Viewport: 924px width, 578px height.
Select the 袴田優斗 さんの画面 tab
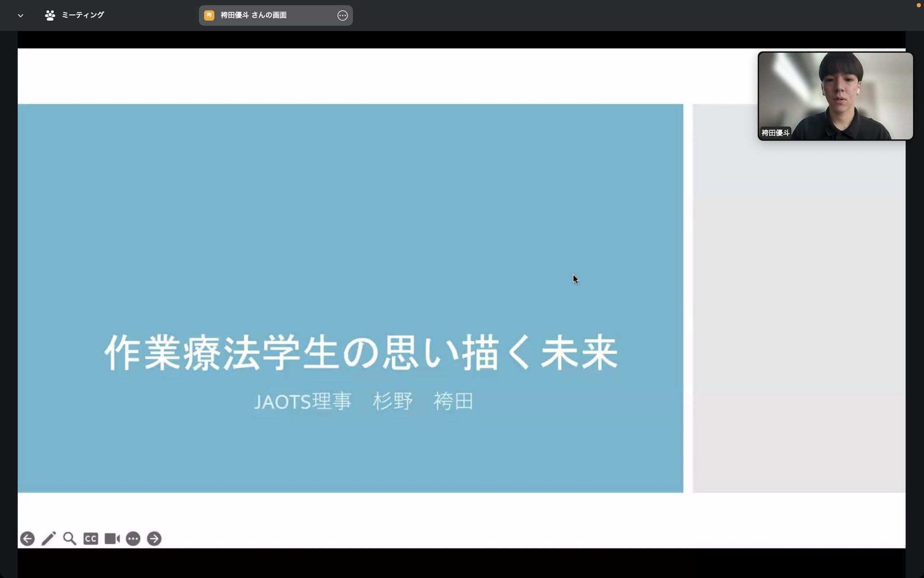[254, 15]
